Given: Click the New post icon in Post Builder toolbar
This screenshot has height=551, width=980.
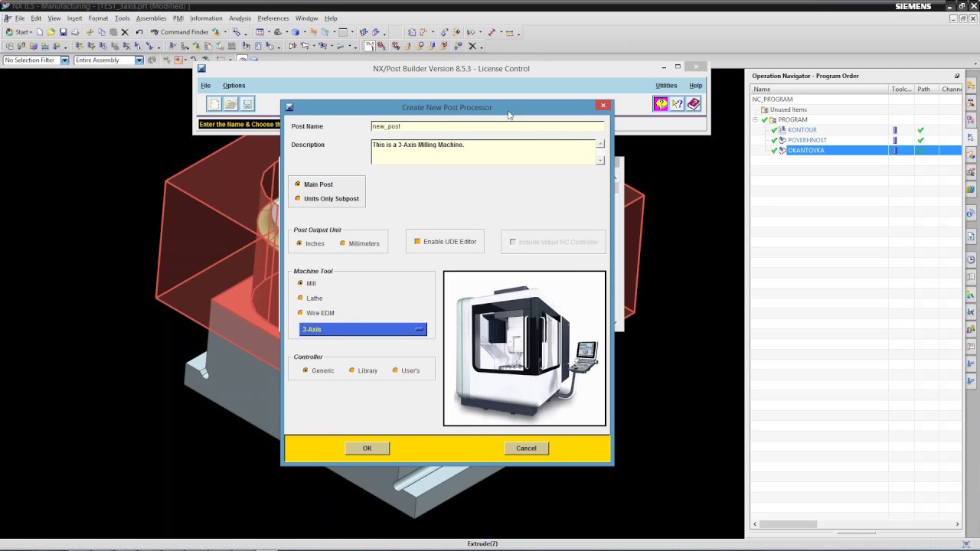Looking at the screenshot, I should 214,104.
